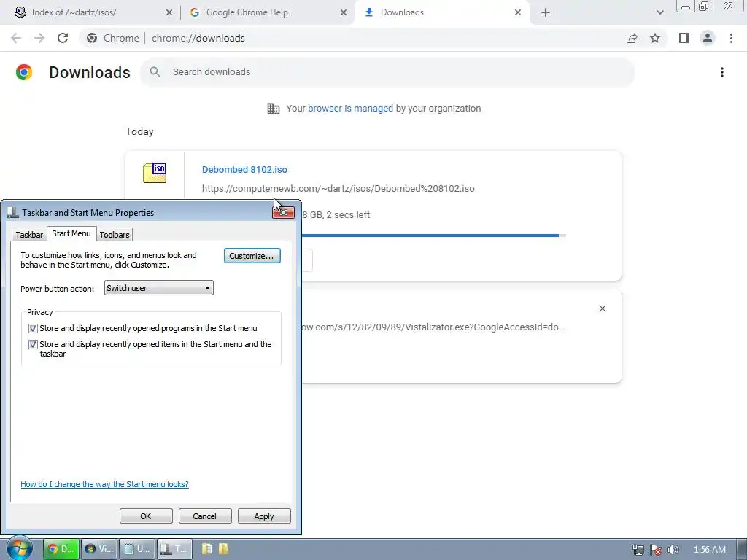Image resolution: width=747 pixels, height=560 pixels.
Task: Click the Vistalizator.exe source URL text
Action: click(433, 327)
